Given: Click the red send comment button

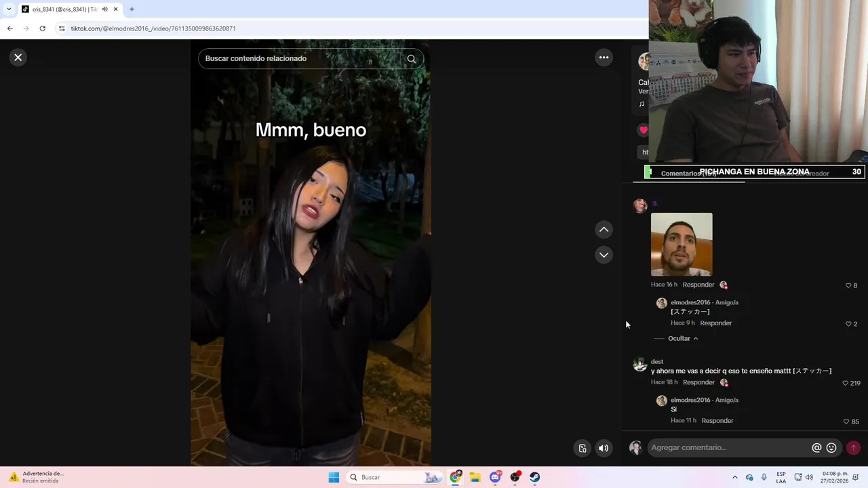Looking at the screenshot, I should pos(853,448).
